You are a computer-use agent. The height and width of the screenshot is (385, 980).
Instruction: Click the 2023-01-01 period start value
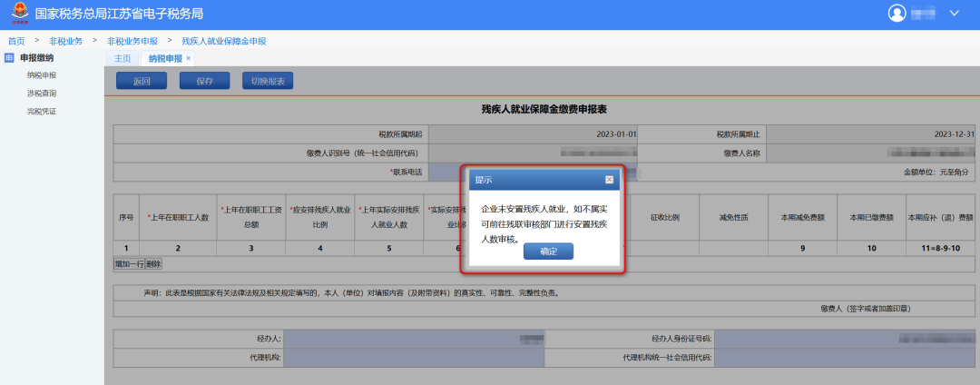(x=616, y=134)
